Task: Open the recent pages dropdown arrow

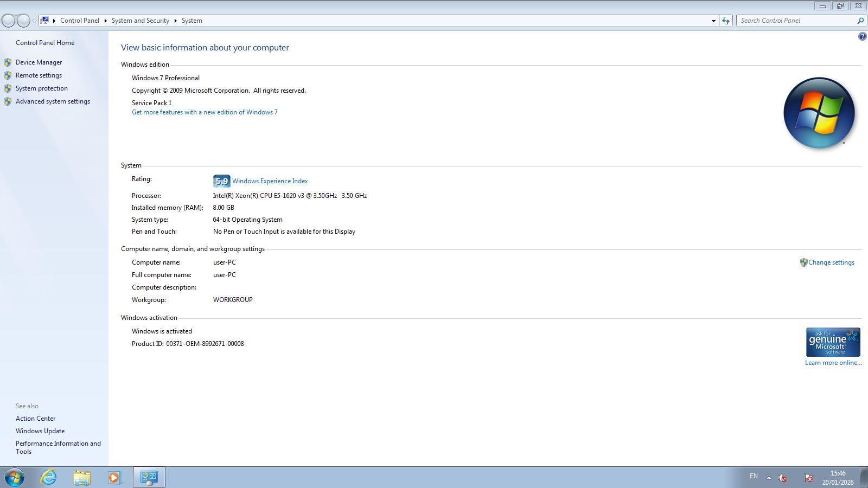Action: [x=34, y=21]
